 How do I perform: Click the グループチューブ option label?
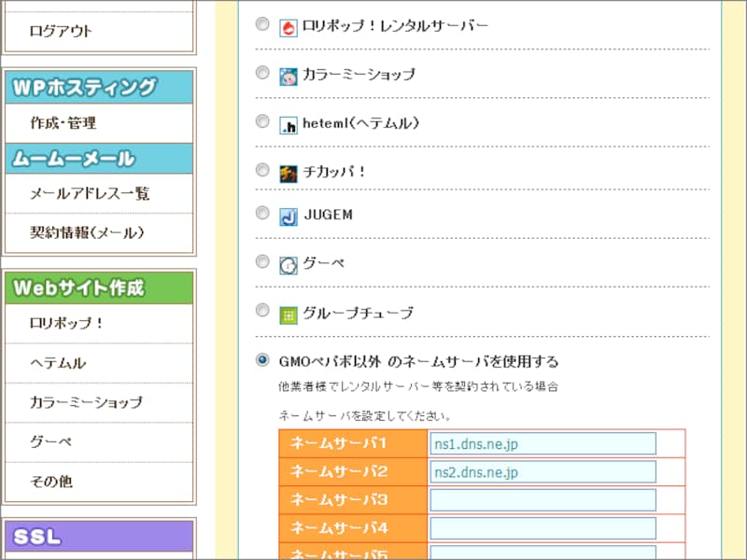click(359, 313)
